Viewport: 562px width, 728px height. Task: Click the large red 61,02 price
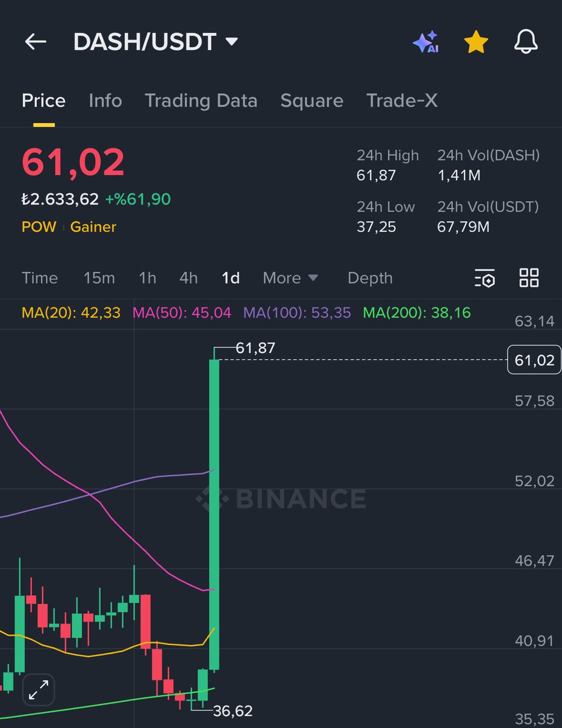tap(73, 163)
